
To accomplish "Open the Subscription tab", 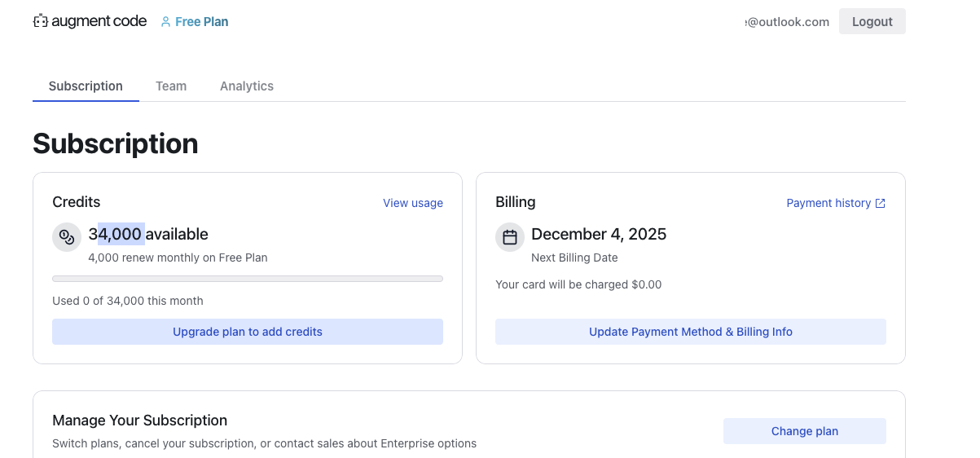I will tap(86, 86).
